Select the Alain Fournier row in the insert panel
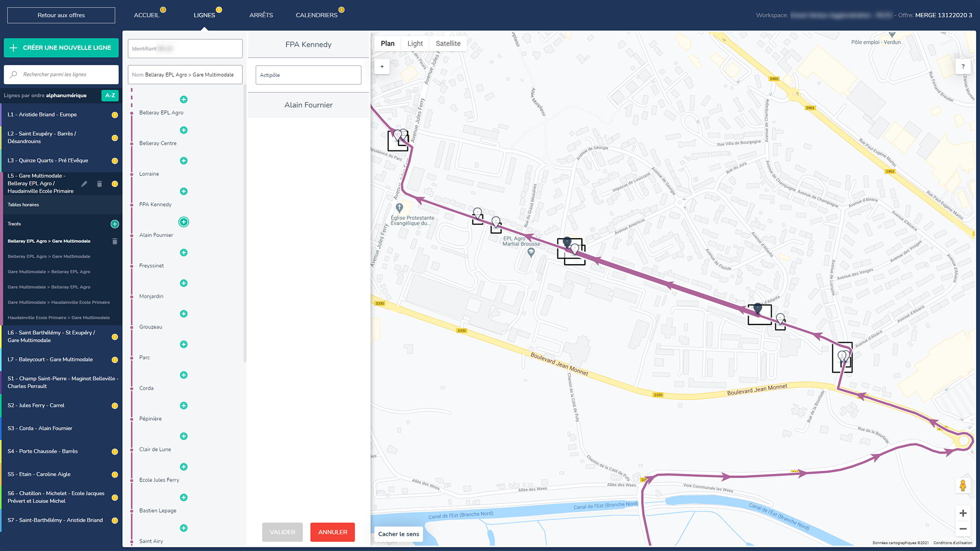This screenshot has width=980, height=551. coord(308,105)
